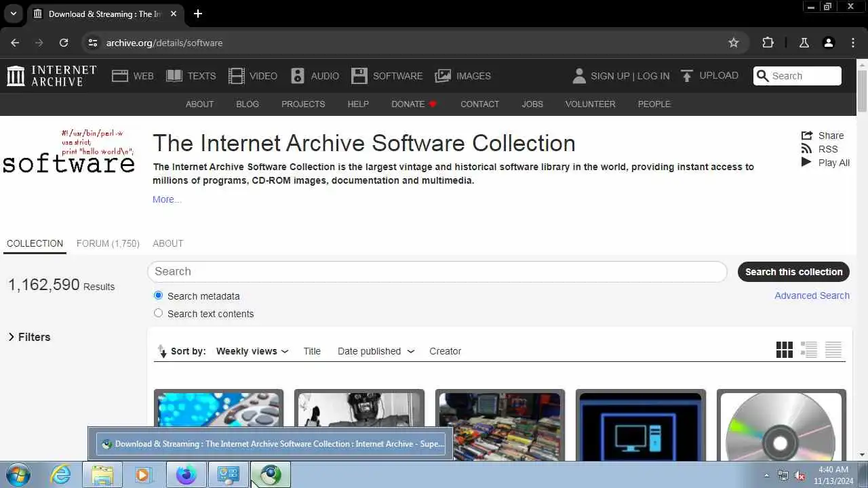Open PROJECTS in the top navigation
The height and width of the screenshot is (488, 868).
[x=303, y=104]
